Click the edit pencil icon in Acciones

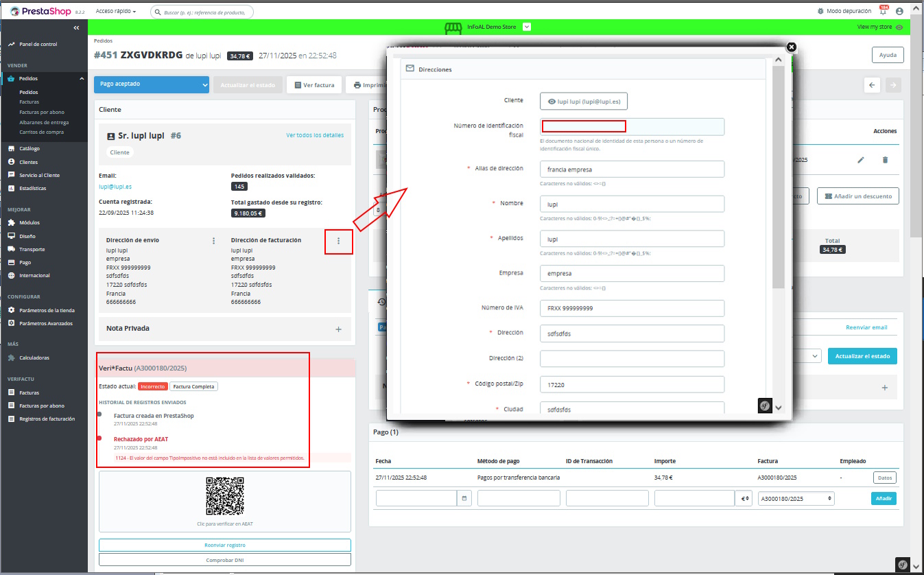click(861, 160)
